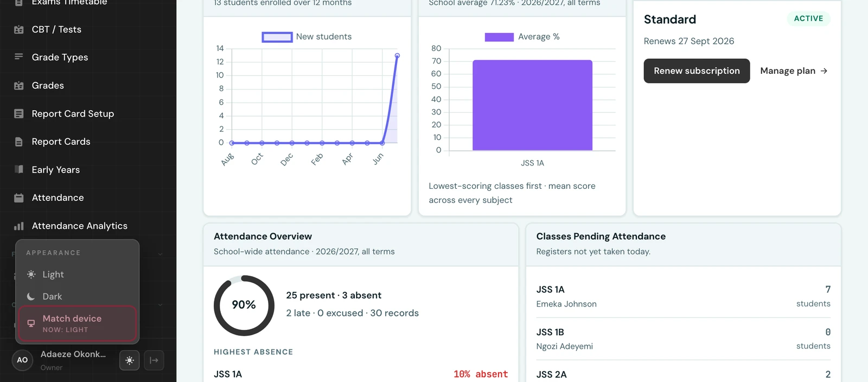Viewport: 868px width, 382px height.
Task: Click the Manage plan arrow icon
Action: [x=824, y=71]
